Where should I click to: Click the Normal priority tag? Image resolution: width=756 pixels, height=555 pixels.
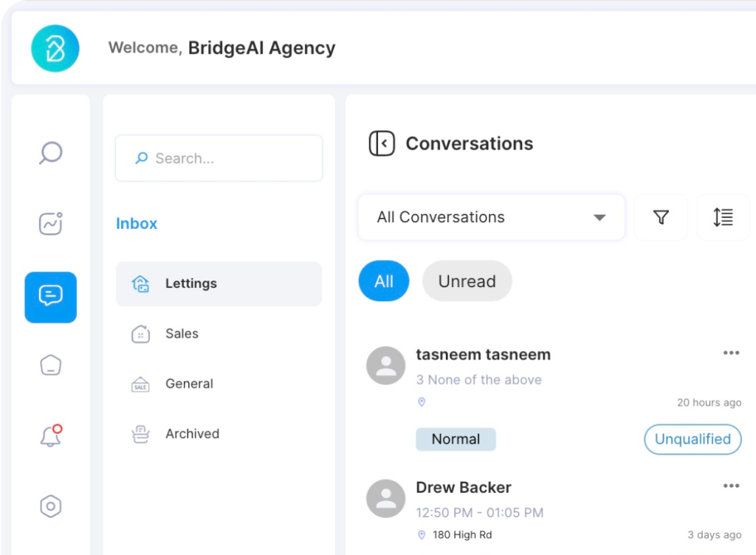tap(456, 439)
